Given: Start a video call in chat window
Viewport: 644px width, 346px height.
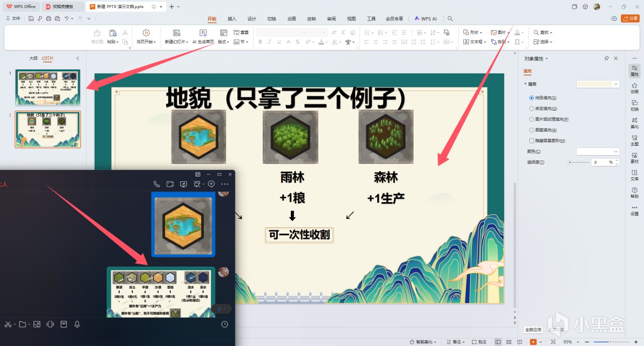Looking at the screenshot, I should click(x=170, y=184).
